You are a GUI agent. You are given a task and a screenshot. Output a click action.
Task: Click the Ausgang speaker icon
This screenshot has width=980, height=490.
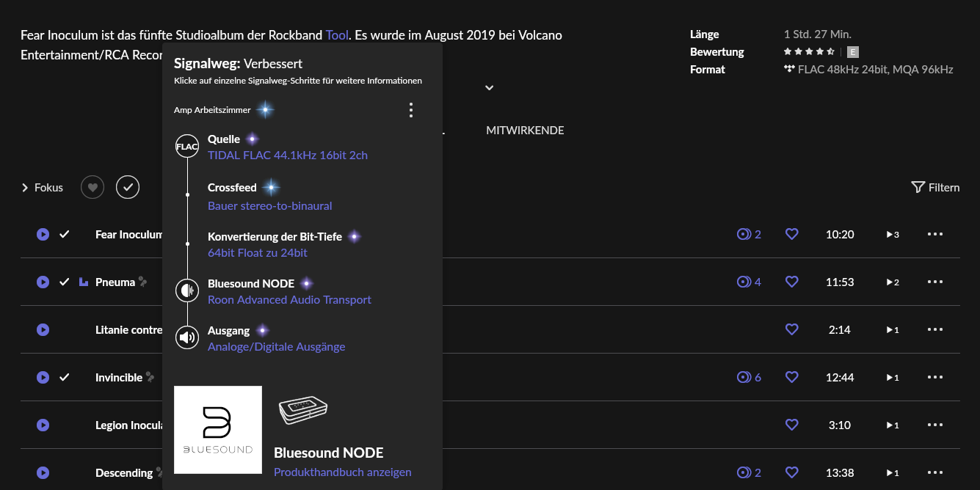point(187,337)
